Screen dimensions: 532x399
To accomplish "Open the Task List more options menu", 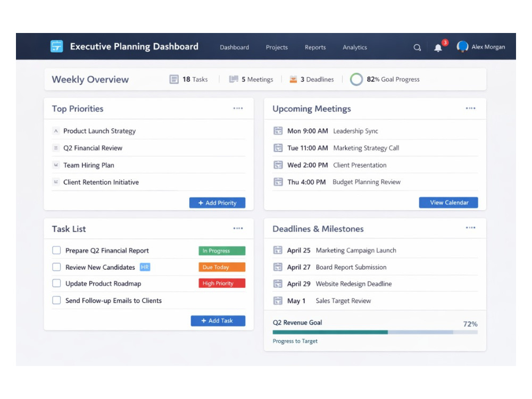I will click(x=238, y=228).
